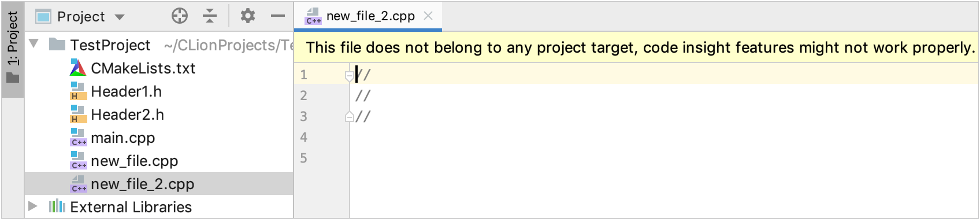The height and width of the screenshot is (221, 980).
Task: Select the new_file_2.cpp editor tab
Action: 369,16
